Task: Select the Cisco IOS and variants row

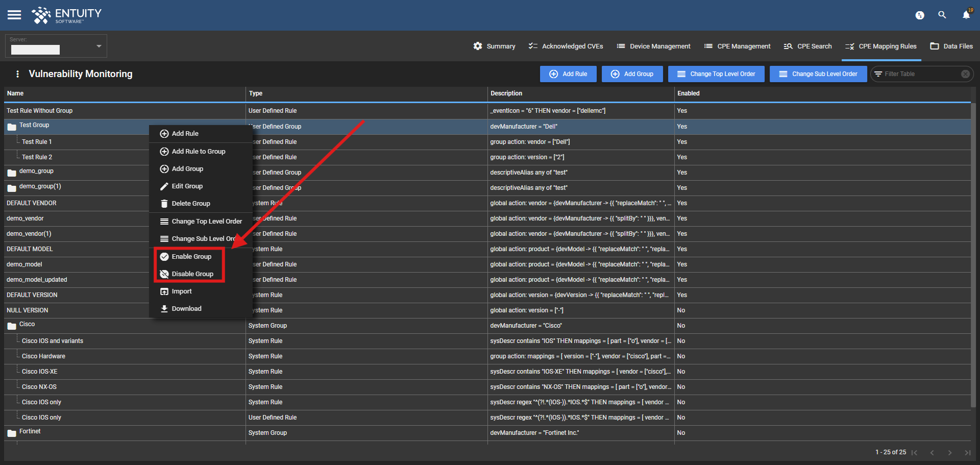Action: click(x=487, y=341)
